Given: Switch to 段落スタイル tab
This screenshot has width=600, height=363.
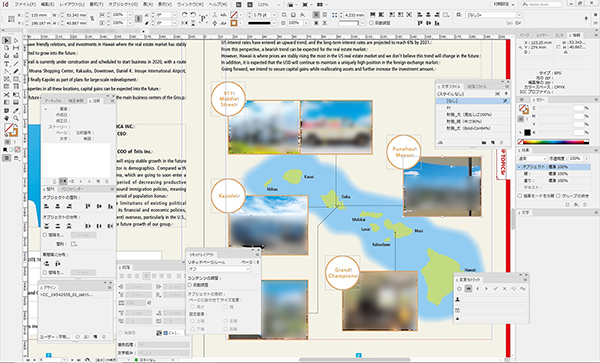Looking at the screenshot, I should click(477, 86).
